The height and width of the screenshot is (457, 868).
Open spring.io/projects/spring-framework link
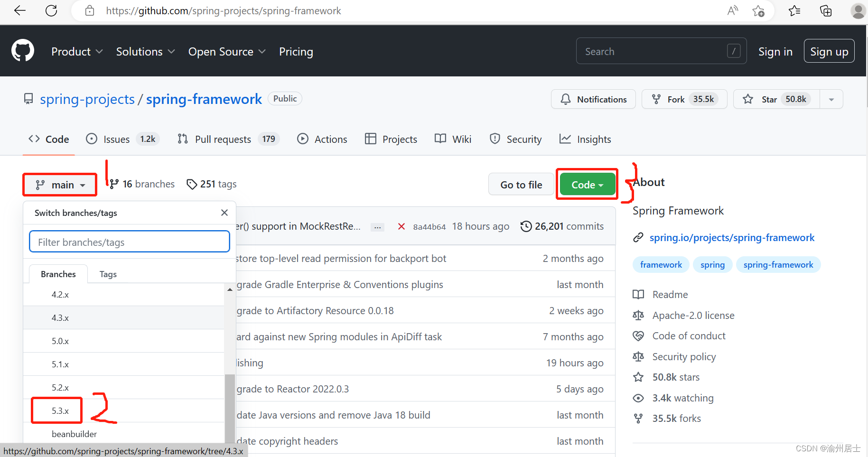coord(732,237)
